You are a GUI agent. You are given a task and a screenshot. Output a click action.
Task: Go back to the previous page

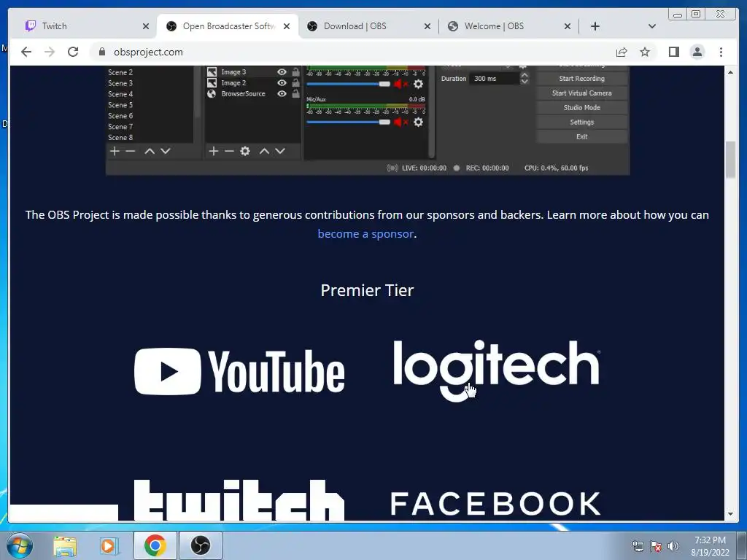point(26,52)
